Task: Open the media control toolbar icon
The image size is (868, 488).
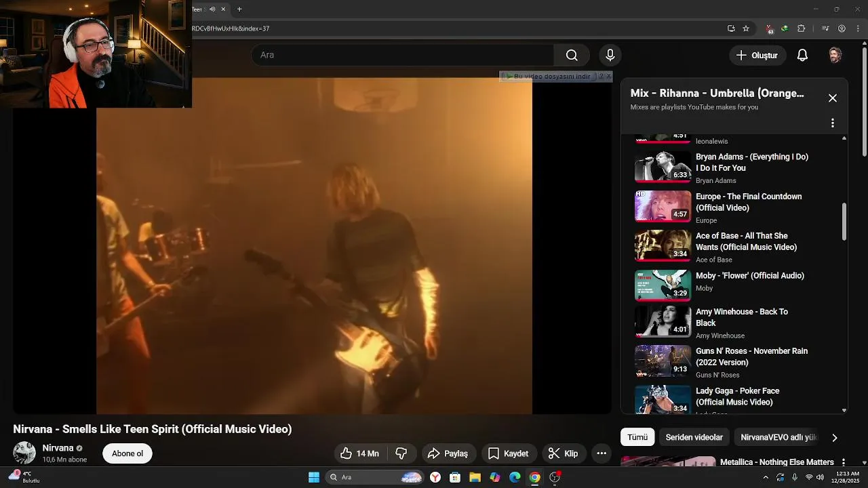Action: pos(825,28)
